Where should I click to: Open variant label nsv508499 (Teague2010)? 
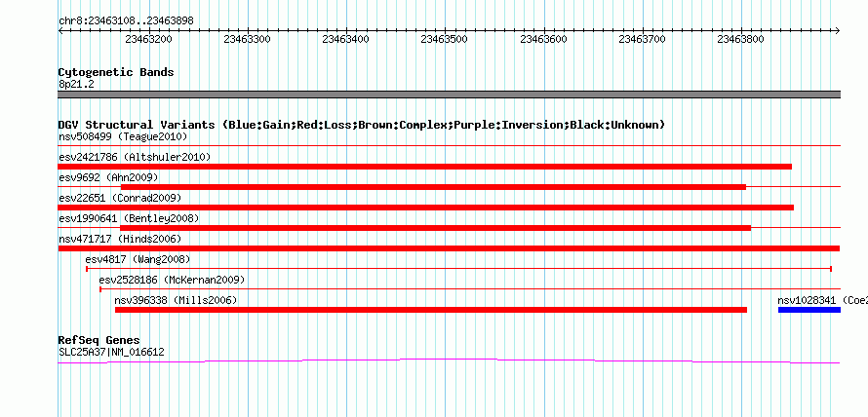point(123,136)
